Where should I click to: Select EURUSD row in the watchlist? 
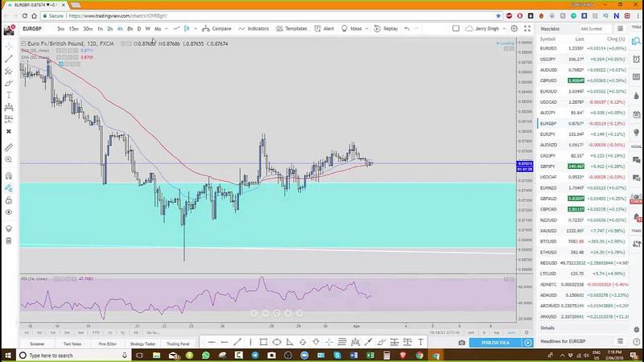pos(582,48)
